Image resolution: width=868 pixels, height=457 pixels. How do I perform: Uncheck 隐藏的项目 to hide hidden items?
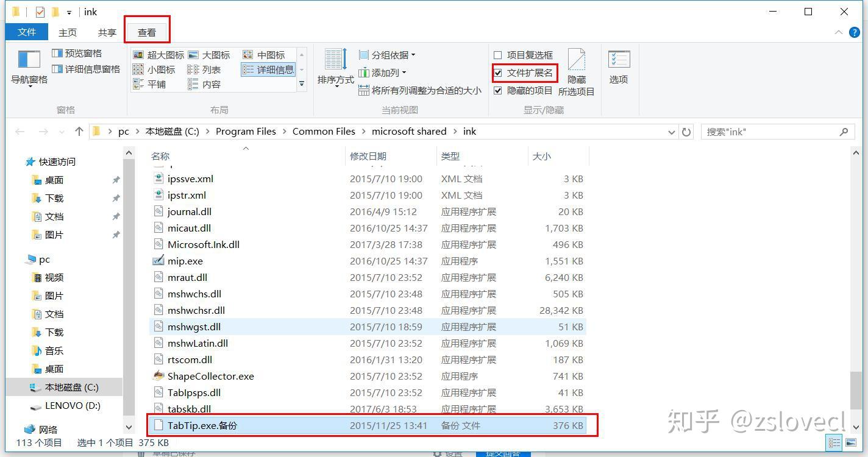499,90
